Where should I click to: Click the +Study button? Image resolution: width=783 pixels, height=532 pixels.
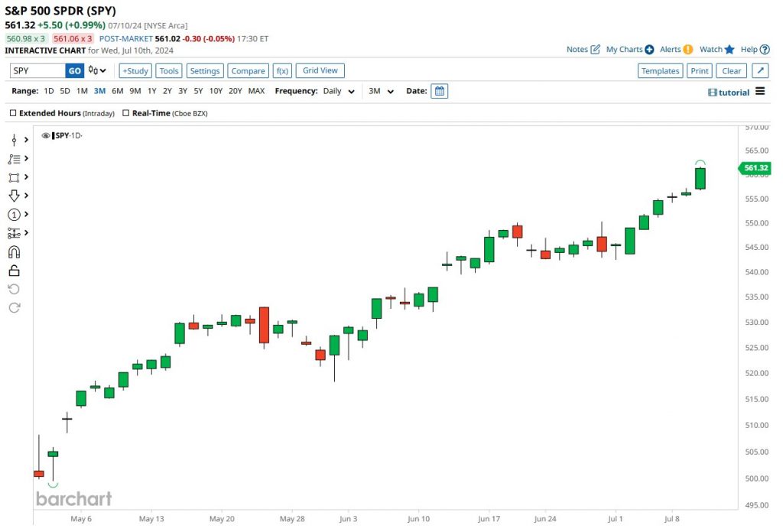[135, 71]
